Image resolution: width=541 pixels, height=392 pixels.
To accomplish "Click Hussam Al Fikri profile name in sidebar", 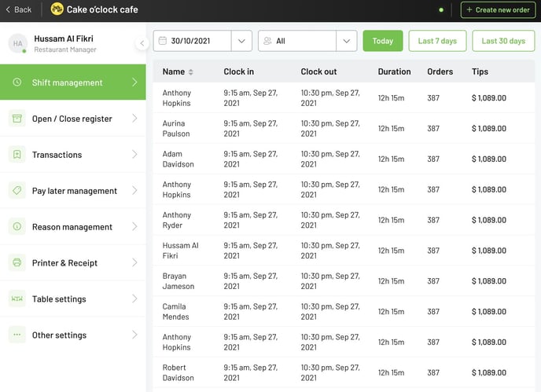I will [64, 38].
